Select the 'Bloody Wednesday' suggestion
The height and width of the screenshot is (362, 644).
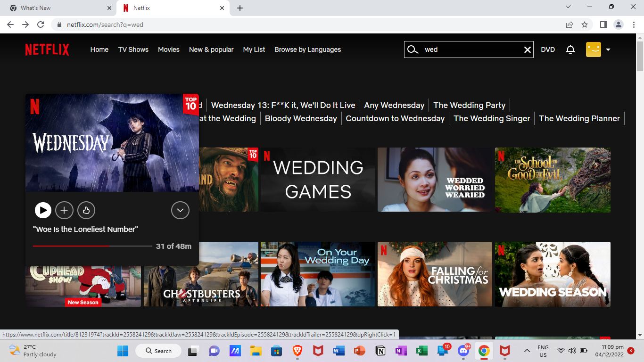point(301,118)
